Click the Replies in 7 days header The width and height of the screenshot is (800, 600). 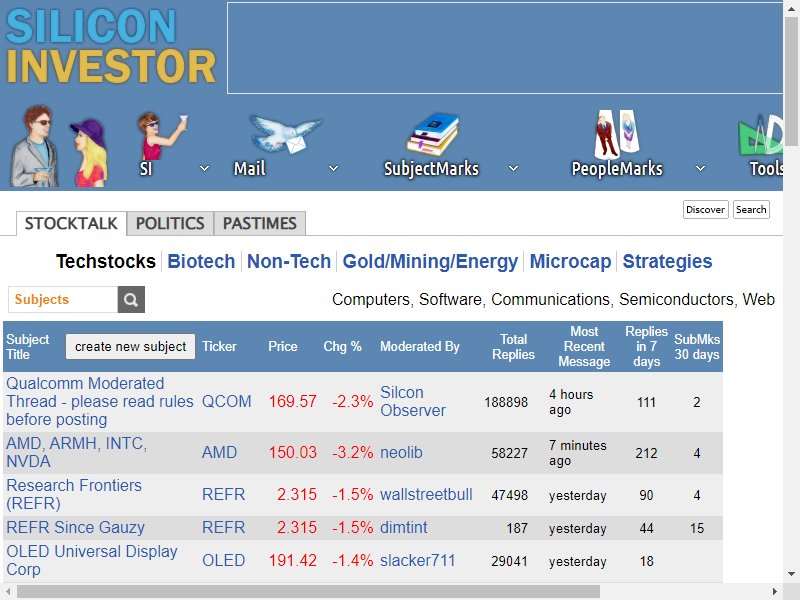click(x=646, y=346)
